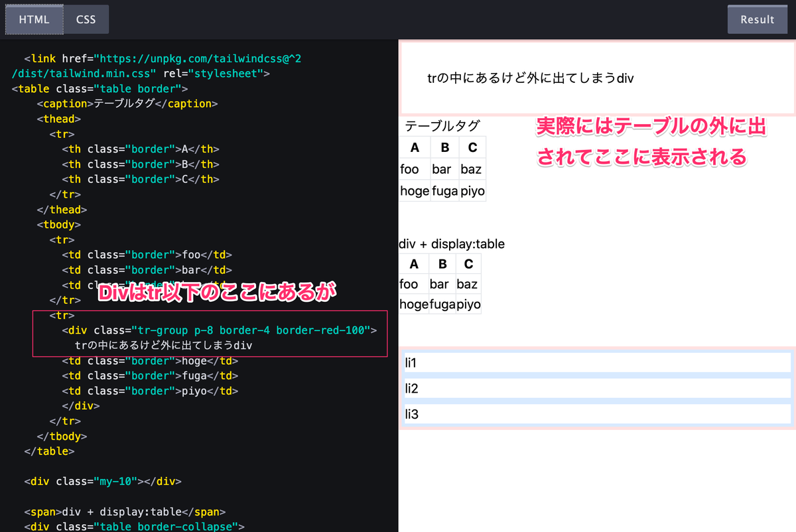Click the closing </table> tag line
Screen dimensions: 796x532
(50, 452)
